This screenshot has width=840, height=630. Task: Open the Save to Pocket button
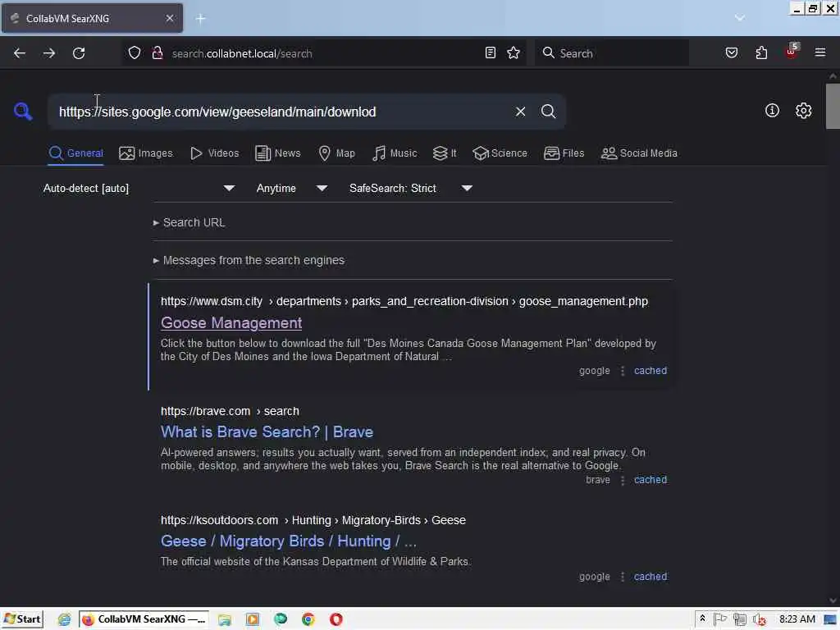pos(732,53)
